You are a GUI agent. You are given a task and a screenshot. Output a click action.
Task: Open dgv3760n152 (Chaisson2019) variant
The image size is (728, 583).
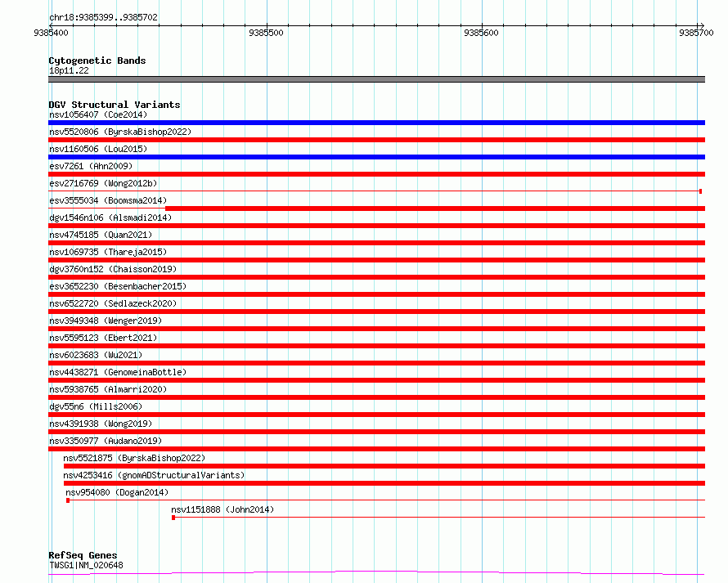113,269
